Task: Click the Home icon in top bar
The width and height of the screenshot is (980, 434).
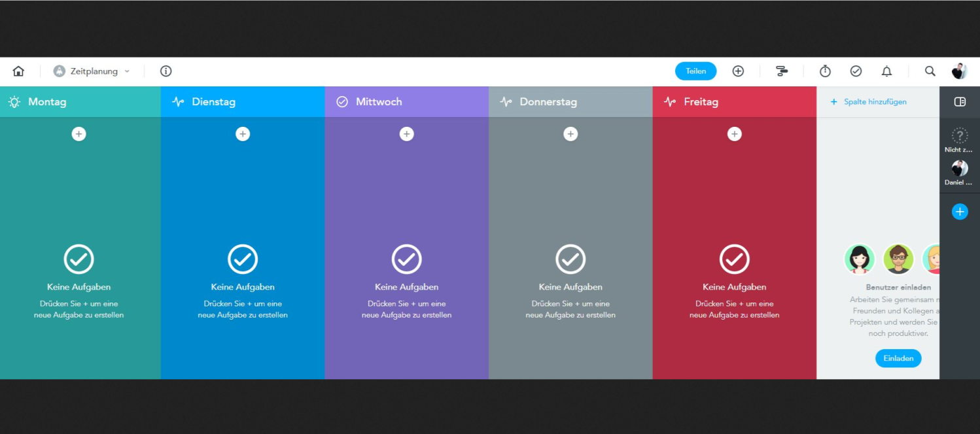Action: pos(18,71)
